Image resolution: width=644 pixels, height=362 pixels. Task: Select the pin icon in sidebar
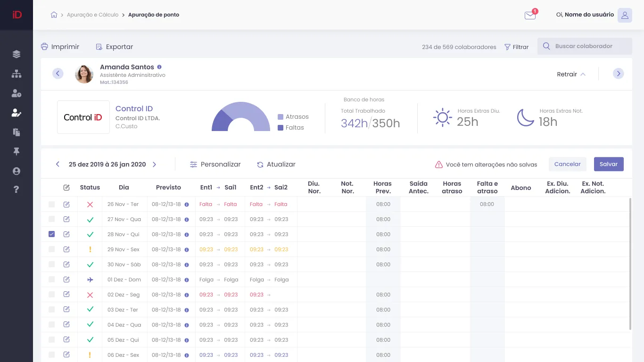(x=17, y=151)
